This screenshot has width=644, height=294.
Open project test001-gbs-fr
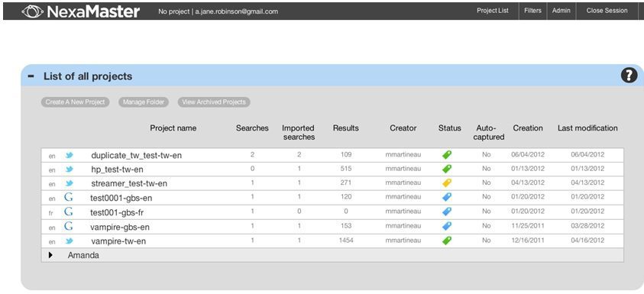117,212
